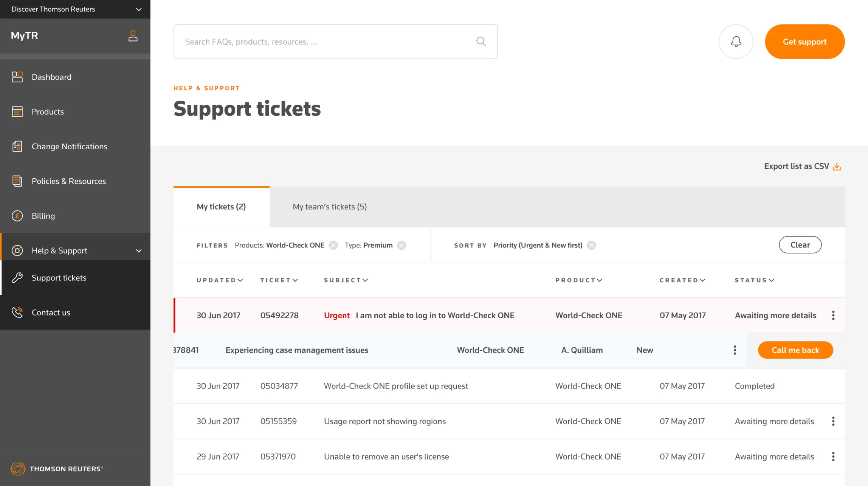Remove the Priority sort option
Image resolution: width=868 pixels, height=486 pixels.
click(x=591, y=245)
